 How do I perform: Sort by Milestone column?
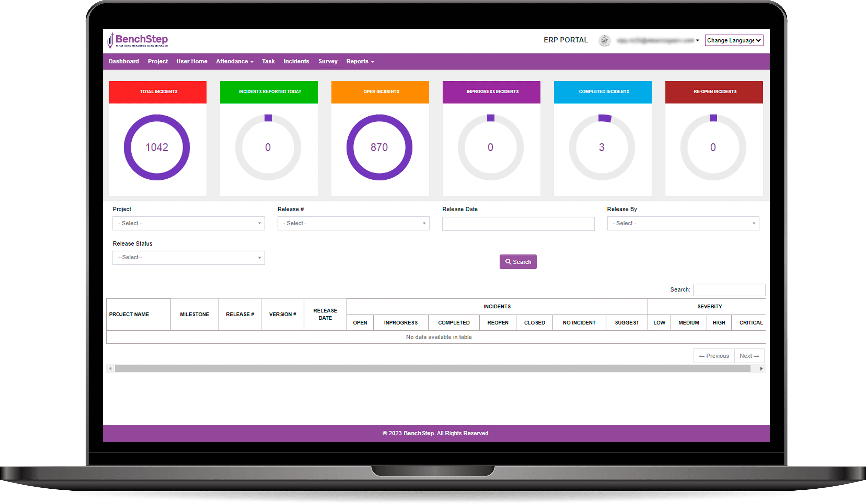(195, 314)
